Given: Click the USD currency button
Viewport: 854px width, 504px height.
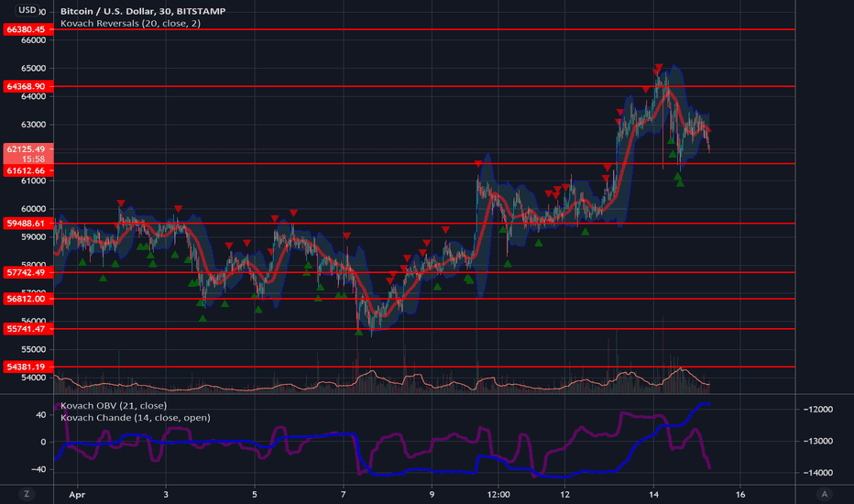Looking at the screenshot, I should [27, 10].
